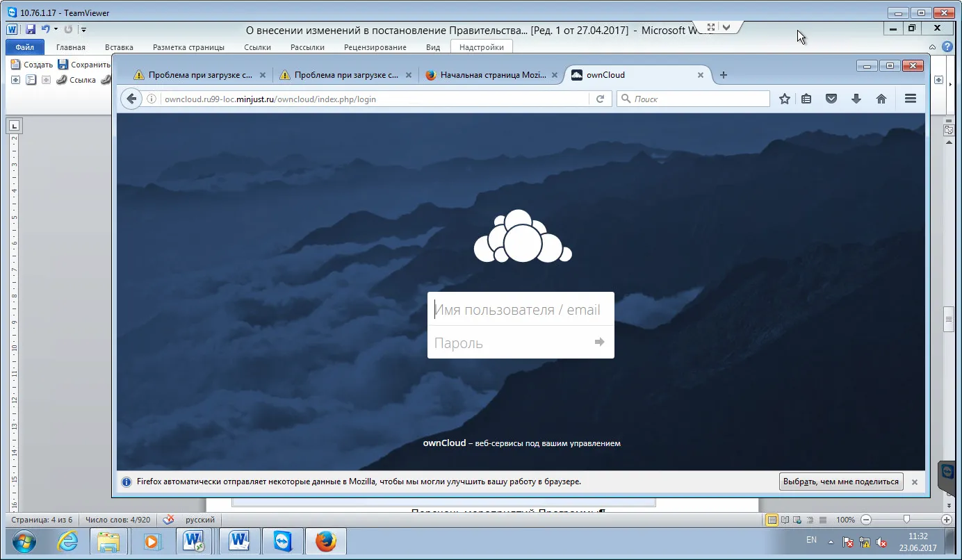Open Word Главная tab
Screen dimensions: 962x560
pyautogui.click(x=71, y=47)
